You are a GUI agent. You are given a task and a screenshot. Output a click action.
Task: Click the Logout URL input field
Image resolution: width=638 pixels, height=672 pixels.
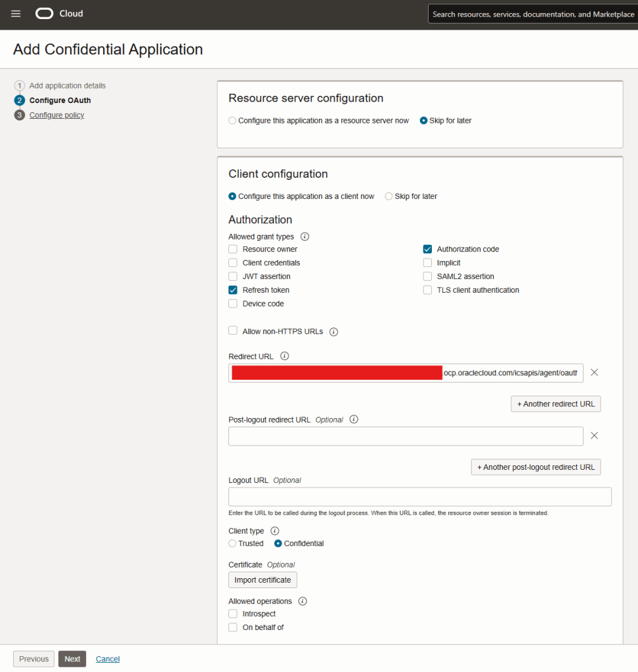click(x=419, y=497)
